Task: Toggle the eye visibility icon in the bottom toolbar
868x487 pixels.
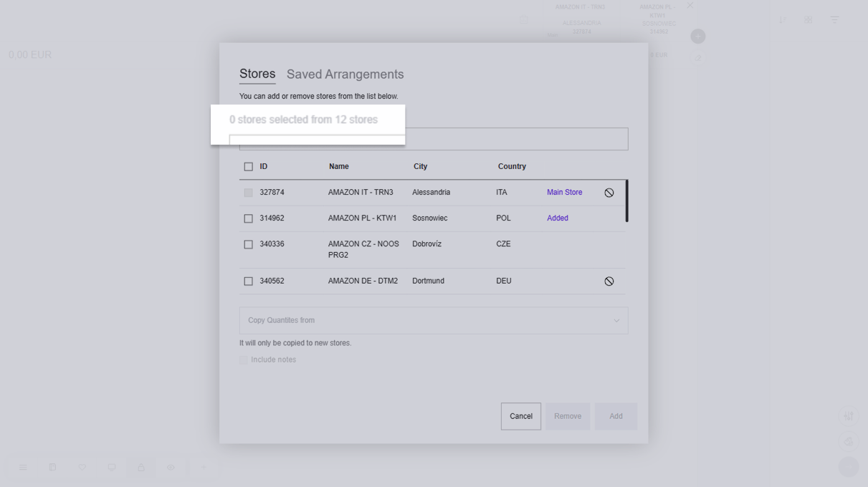Action: point(171,468)
